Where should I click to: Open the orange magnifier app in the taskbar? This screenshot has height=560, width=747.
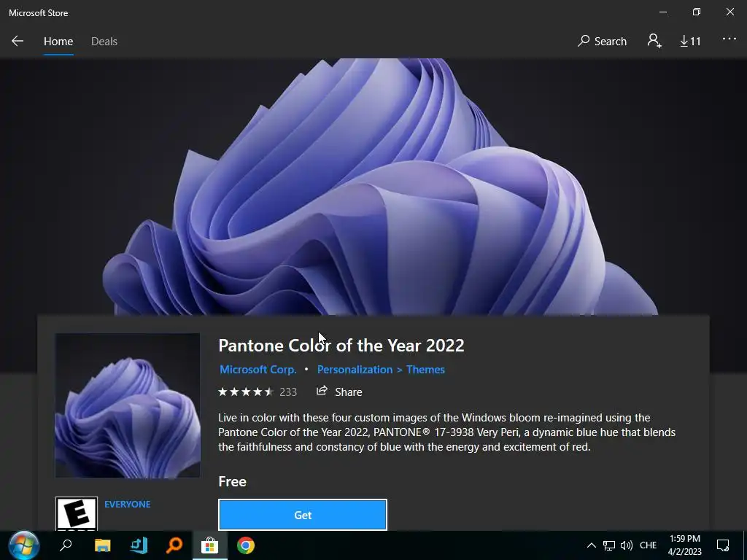coord(174,545)
